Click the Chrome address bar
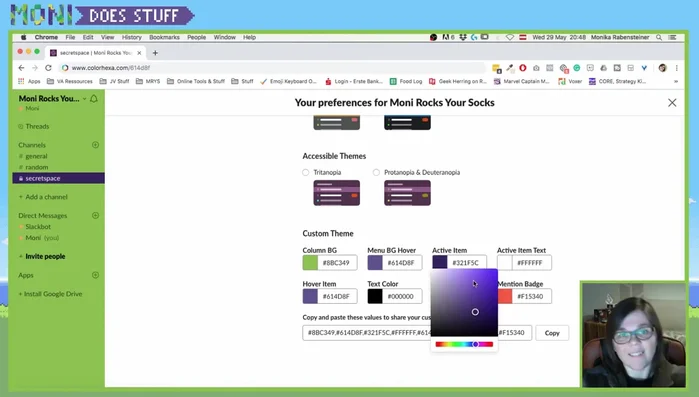 pyautogui.click(x=272, y=68)
